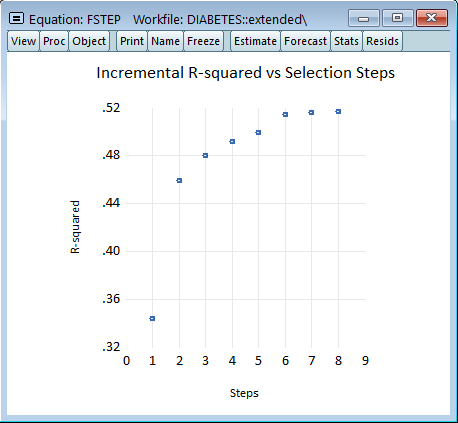Click the 'R-squared' vertical axis label
458x423 pixels.
tap(75, 227)
